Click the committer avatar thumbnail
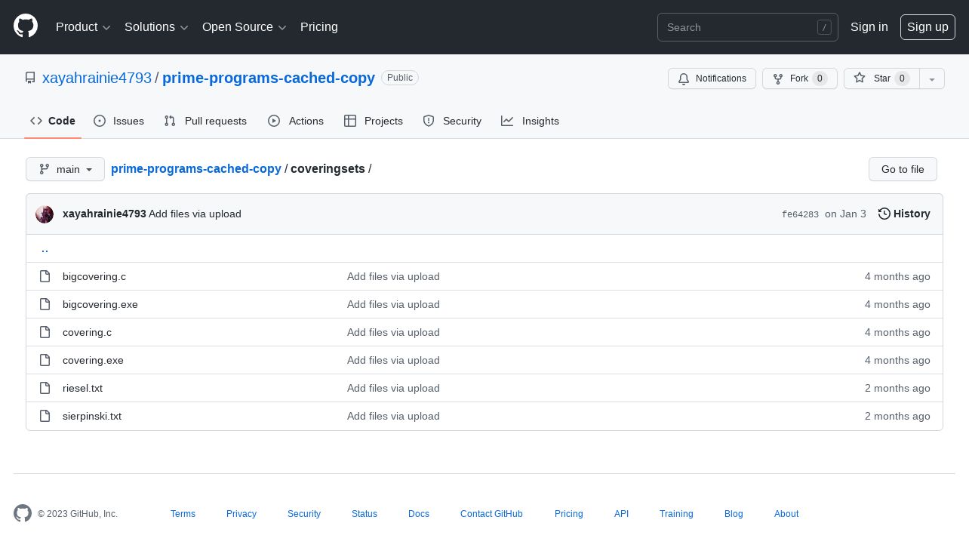Screen dimensions: 969x560 [x=45, y=214]
